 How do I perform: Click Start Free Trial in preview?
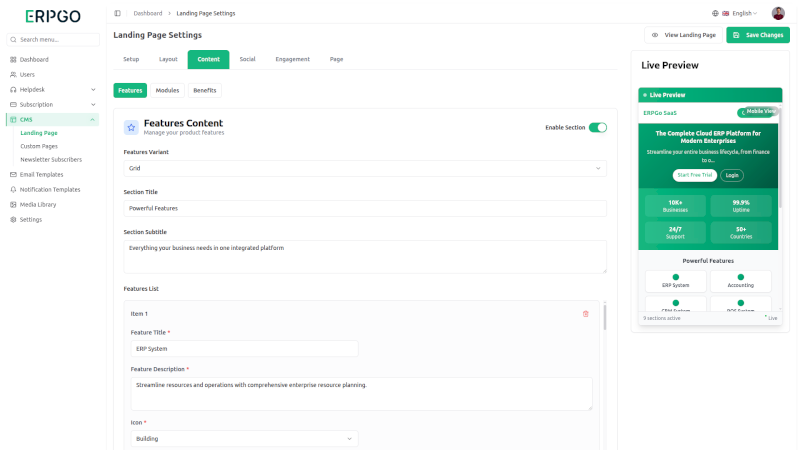click(x=694, y=175)
